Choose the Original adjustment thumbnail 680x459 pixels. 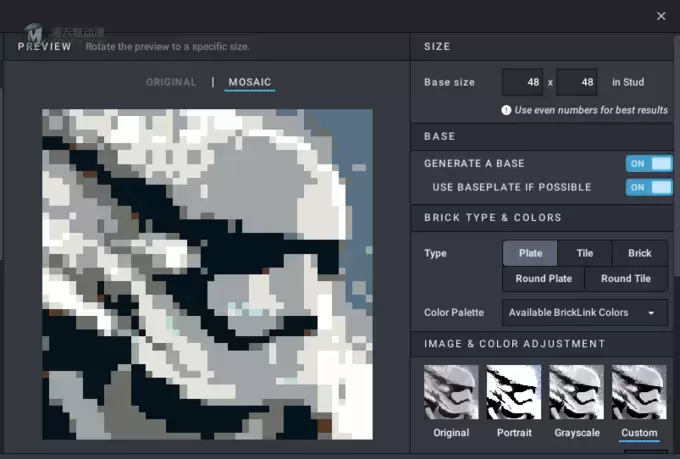tap(451, 392)
